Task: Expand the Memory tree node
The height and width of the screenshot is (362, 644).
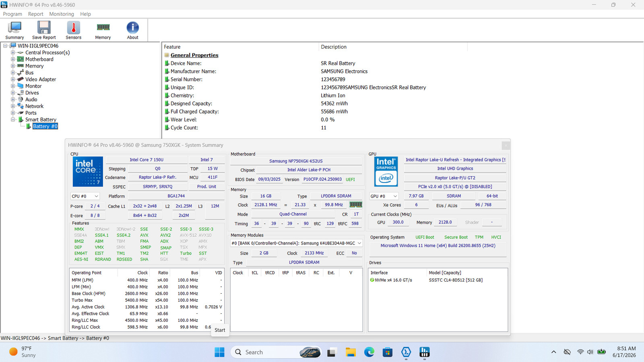Action: tap(13, 66)
